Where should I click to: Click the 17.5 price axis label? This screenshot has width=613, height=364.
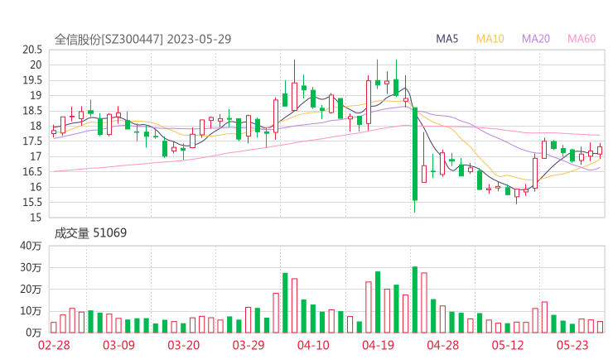tap(32, 141)
